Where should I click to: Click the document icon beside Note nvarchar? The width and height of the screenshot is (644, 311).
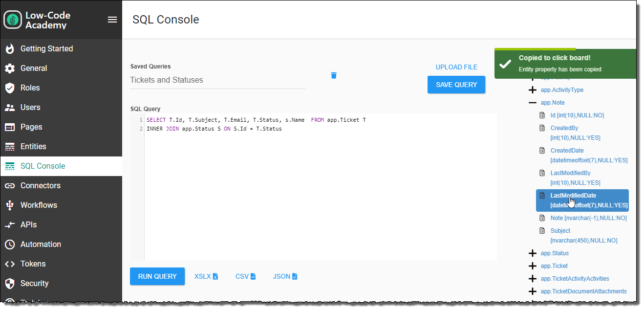[x=542, y=218]
